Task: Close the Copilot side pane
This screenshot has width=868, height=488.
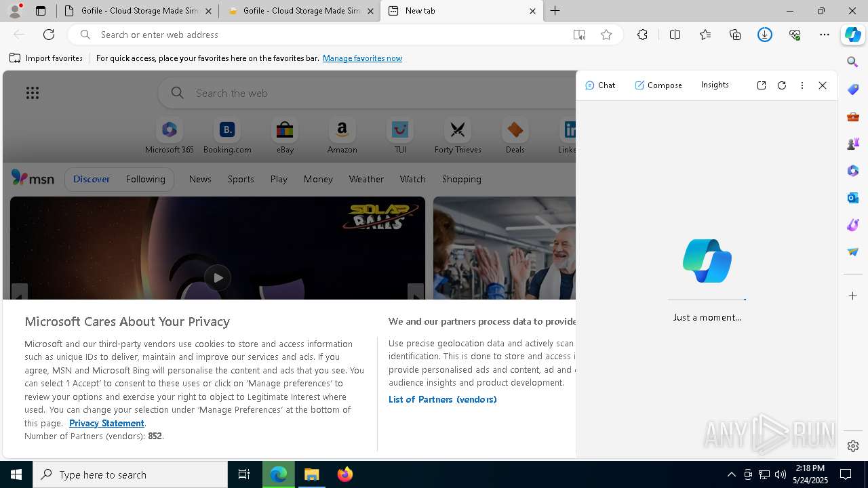Action: 823,85
